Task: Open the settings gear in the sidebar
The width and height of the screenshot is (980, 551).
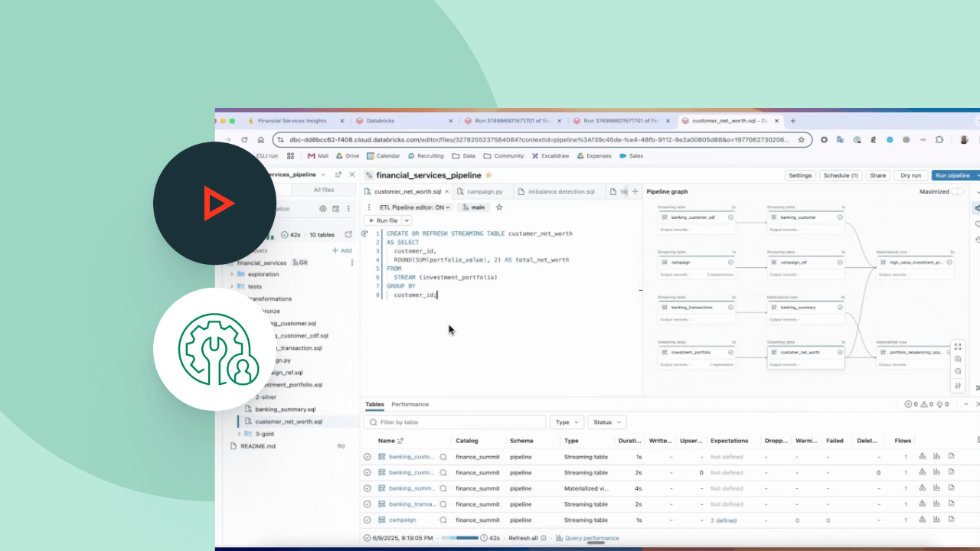Action: pyautogui.click(x=323, y=208)
